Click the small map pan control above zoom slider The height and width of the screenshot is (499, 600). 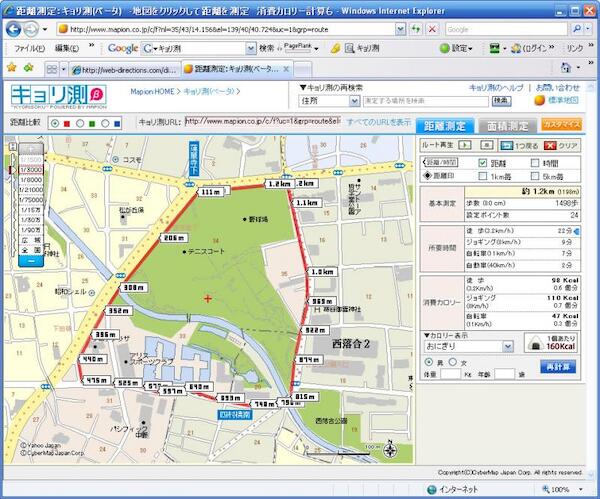pyautogui.click(x=13, y=147)
